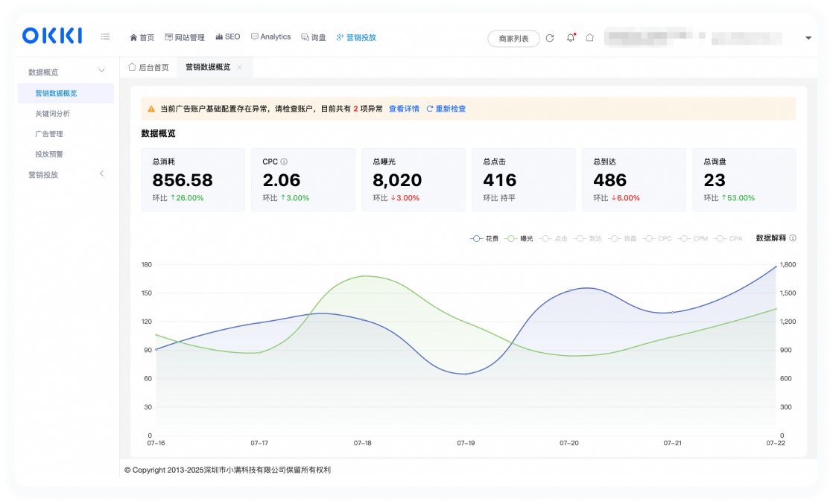Click the CPC info icon
This screenshot has width=833, height=504.
pyautogui.click(x=284, y=162)
